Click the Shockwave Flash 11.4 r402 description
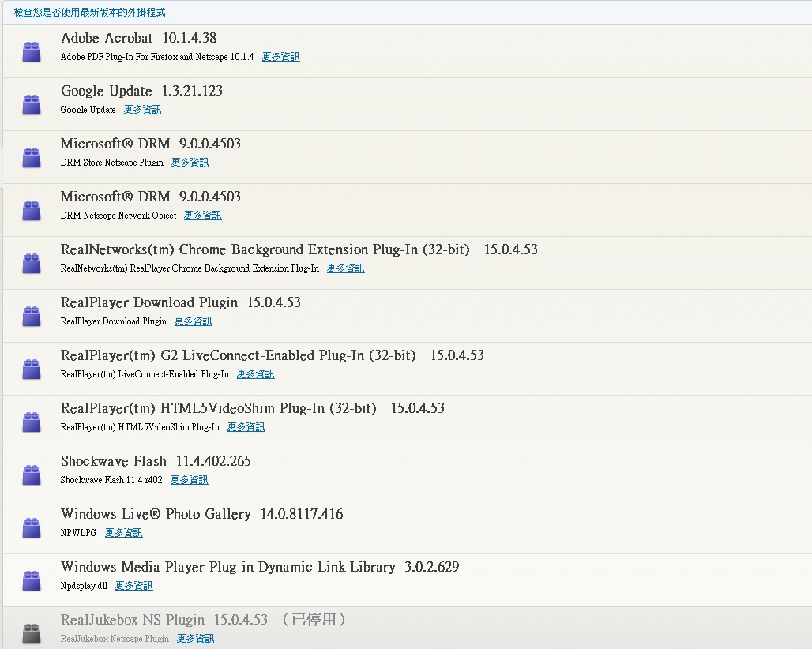Screen dimensions: 812x649 click(x=111, y=480)
